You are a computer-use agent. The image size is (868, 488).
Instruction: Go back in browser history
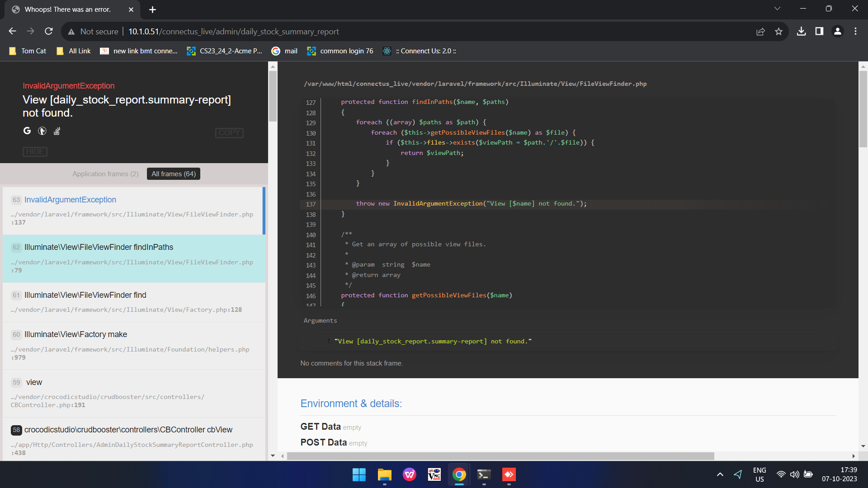12,31
